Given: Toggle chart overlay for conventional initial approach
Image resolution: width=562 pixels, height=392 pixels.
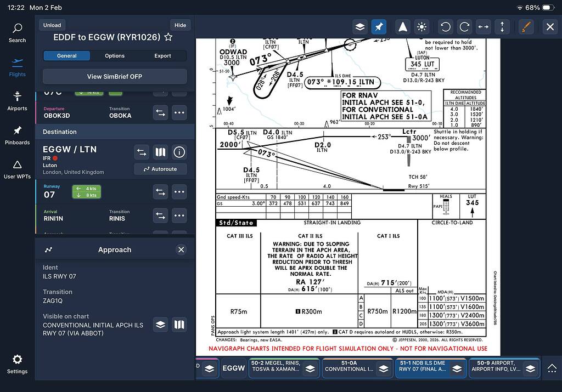Looking at the screenshot, I should click(x=160, y=325).
